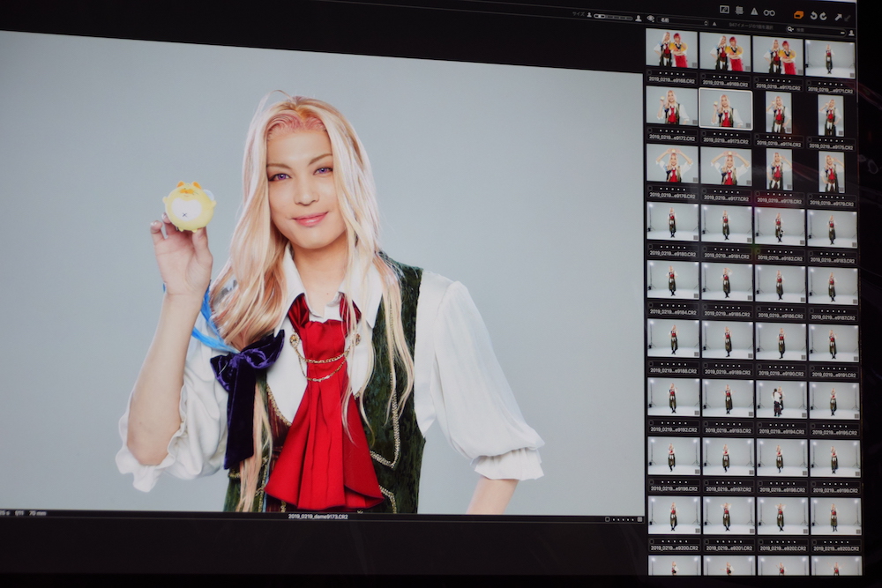
Task: Click the filename label 2019_0219...e9193.CR2
Action: click(x=728, y=430)
